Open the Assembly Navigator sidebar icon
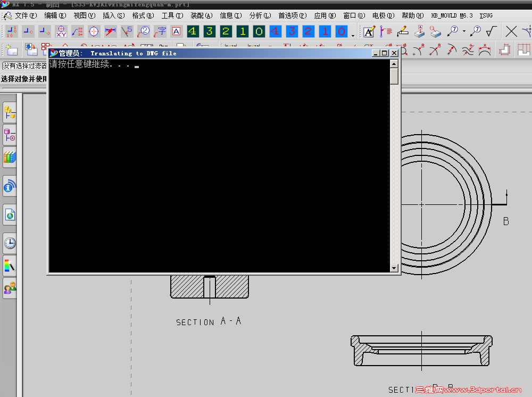The height and width of the screenshot is (397, 532). [x=10, y=113]
